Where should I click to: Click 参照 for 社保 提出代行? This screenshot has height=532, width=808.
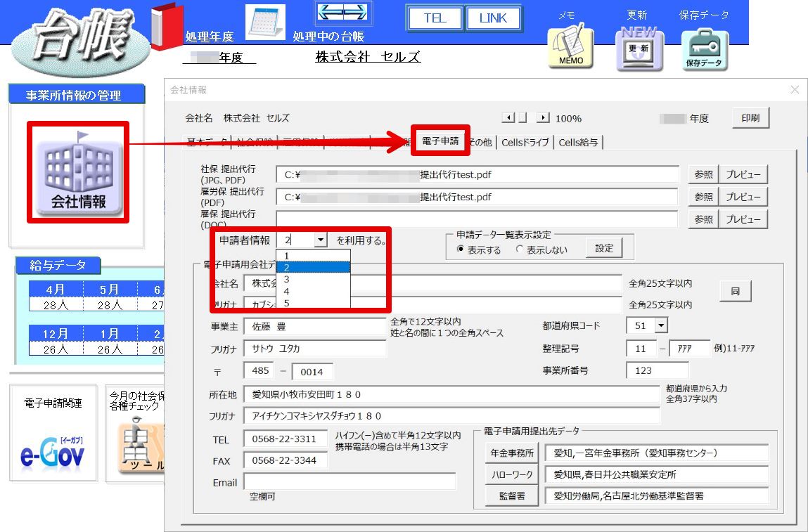click(703, 174)
